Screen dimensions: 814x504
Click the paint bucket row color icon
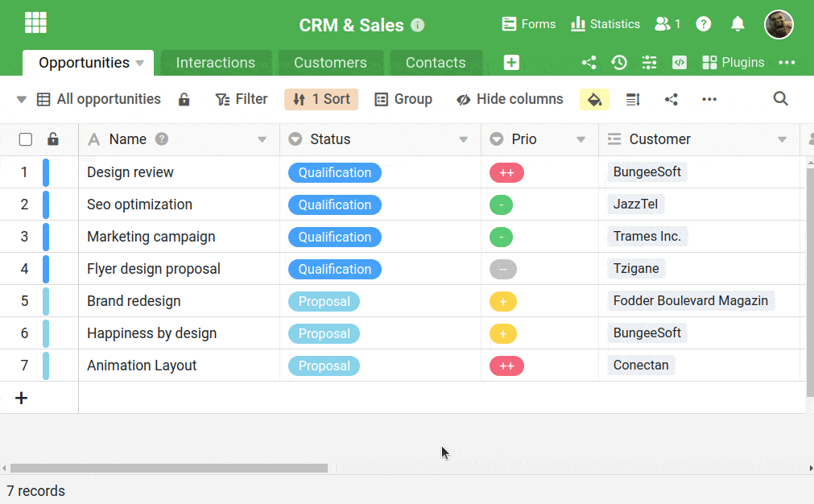[x=594, y=99]
